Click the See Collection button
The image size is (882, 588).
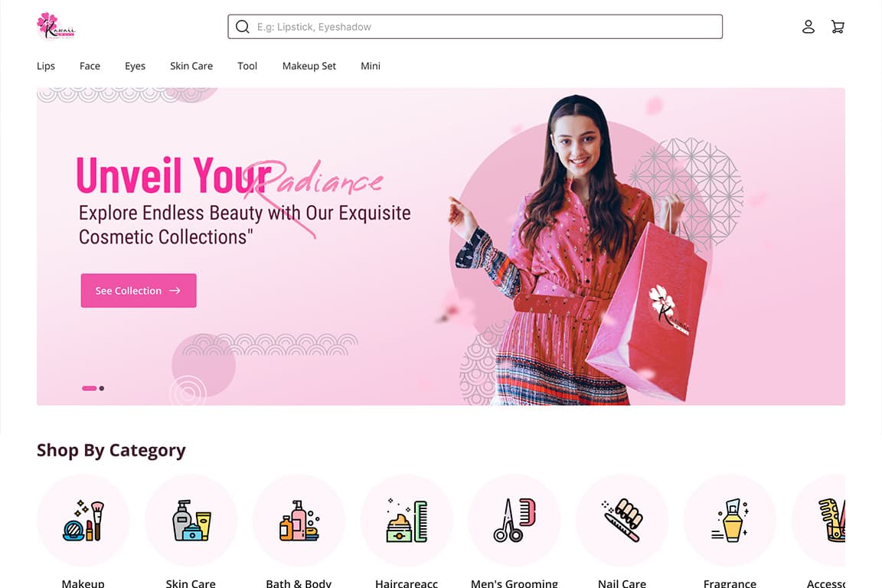(139, 290)
